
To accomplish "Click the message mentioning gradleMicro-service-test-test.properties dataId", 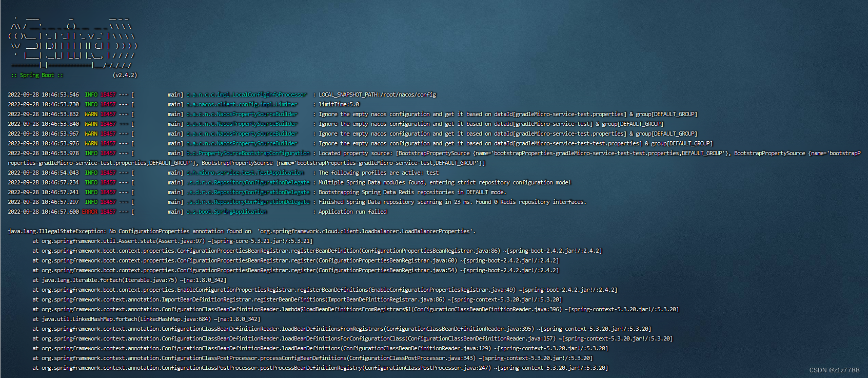I will click(x=516, y=143).
